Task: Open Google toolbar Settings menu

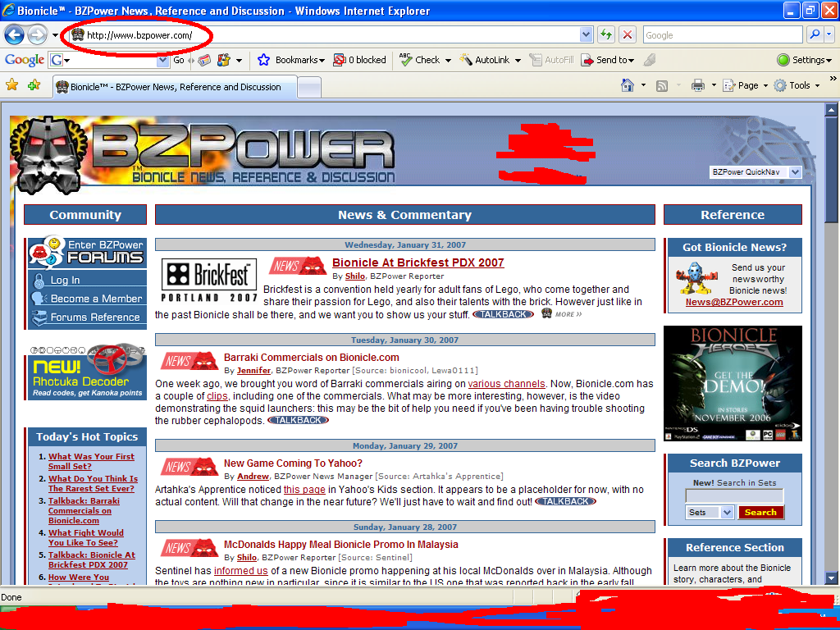Action: tap(804, 60)
